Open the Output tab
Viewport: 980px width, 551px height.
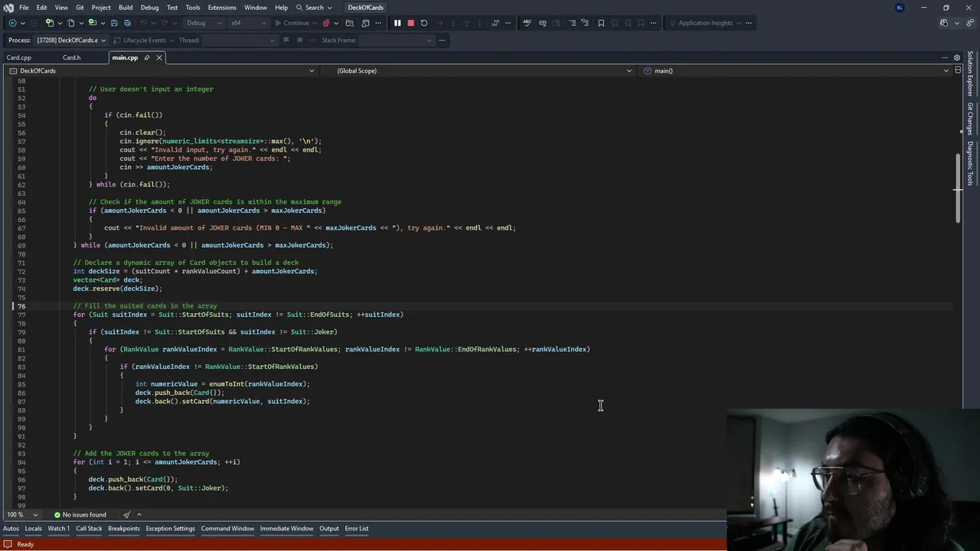click(329, 528)
